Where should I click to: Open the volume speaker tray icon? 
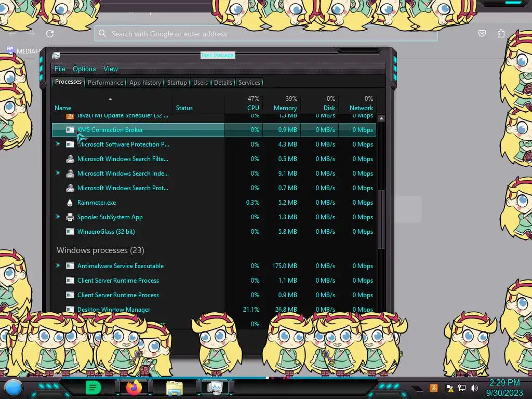474,388
